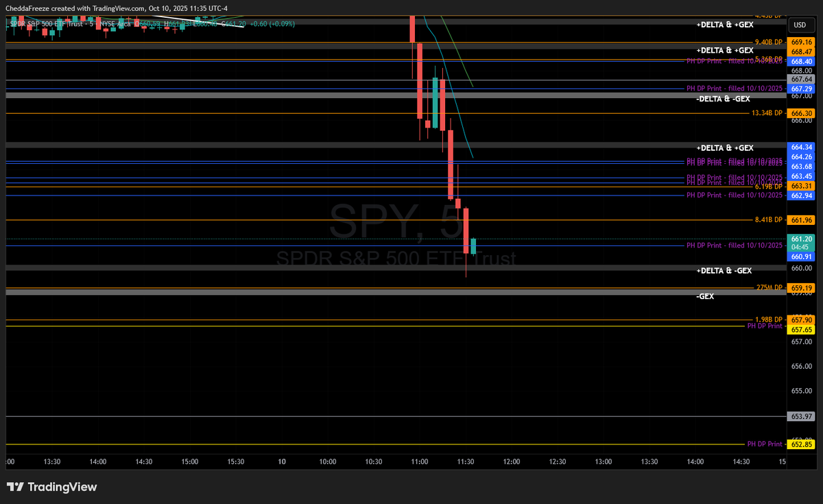This screenshot has width=823, height=504.
Task: Click the +DELTA & -GEX zone label
Action: 724,271
